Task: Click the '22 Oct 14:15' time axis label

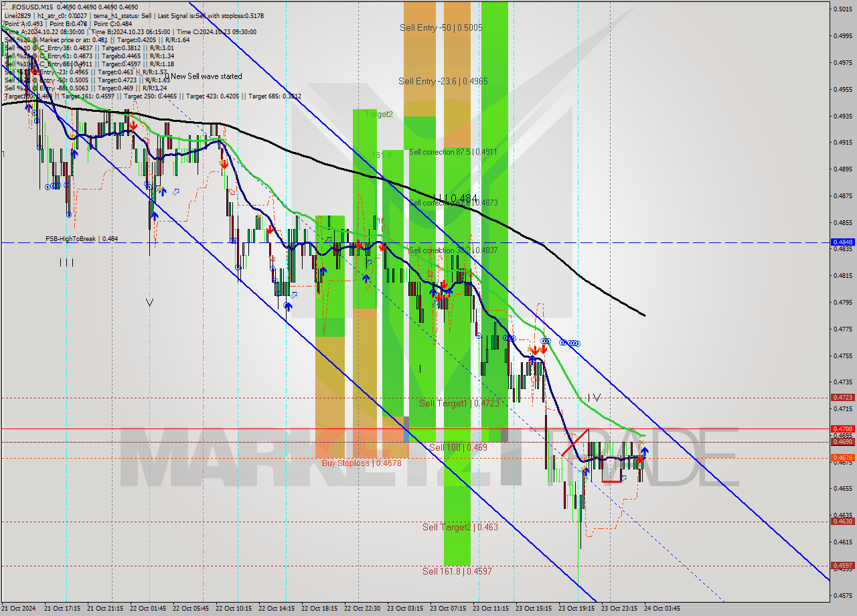Action: pos(276,609)
